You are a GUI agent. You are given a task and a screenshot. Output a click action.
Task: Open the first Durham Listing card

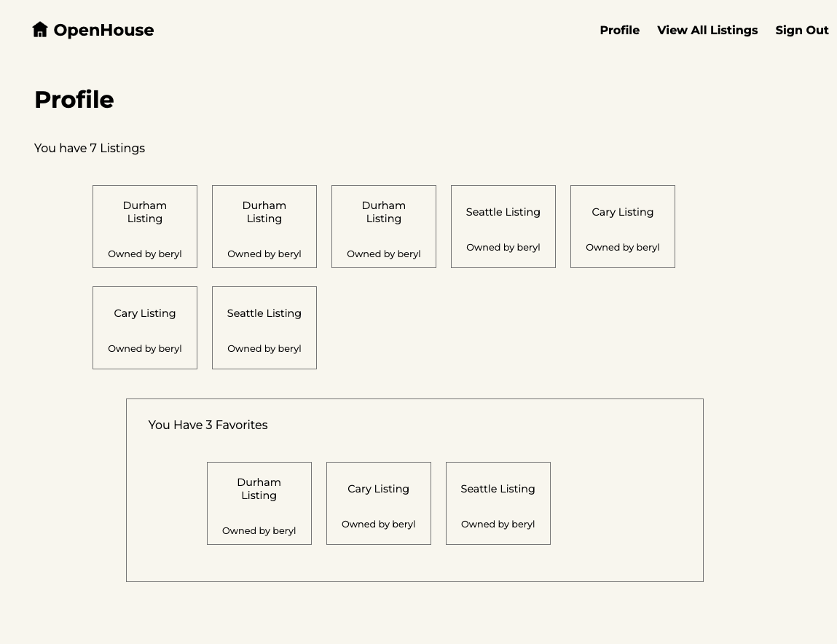click(x=144, y=226)
